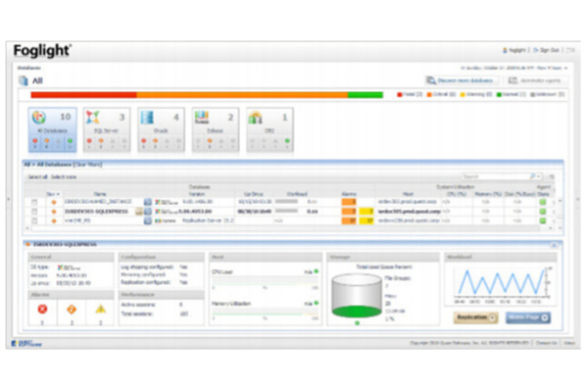Click the Contact Us footer link
588x392 pixels.
point(547,343)
